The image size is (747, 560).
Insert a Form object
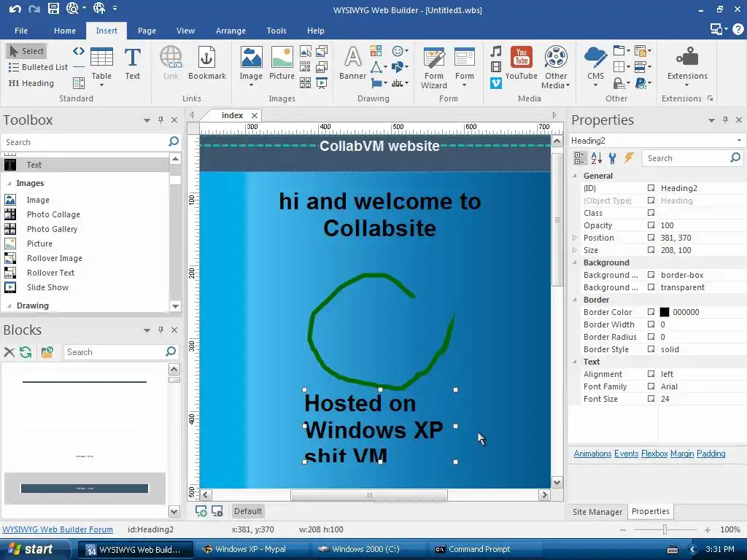[x=465, y=66]
